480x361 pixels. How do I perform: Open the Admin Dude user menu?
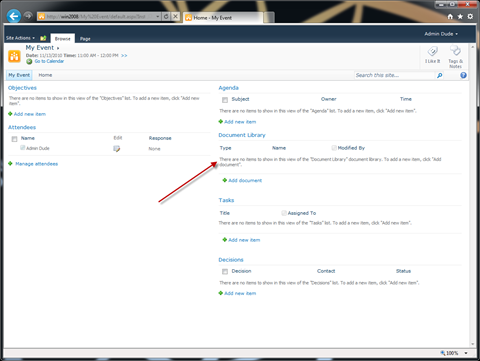[441, 34]
